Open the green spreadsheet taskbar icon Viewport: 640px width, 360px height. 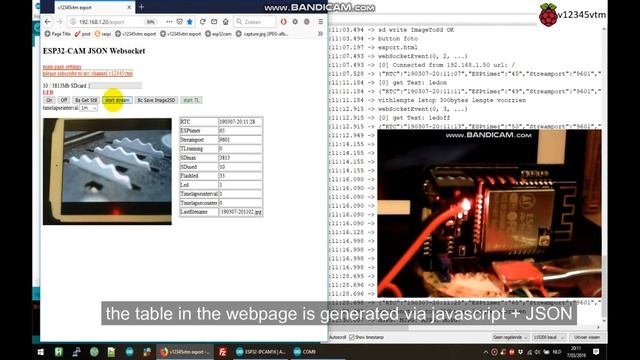click(59, 352)
